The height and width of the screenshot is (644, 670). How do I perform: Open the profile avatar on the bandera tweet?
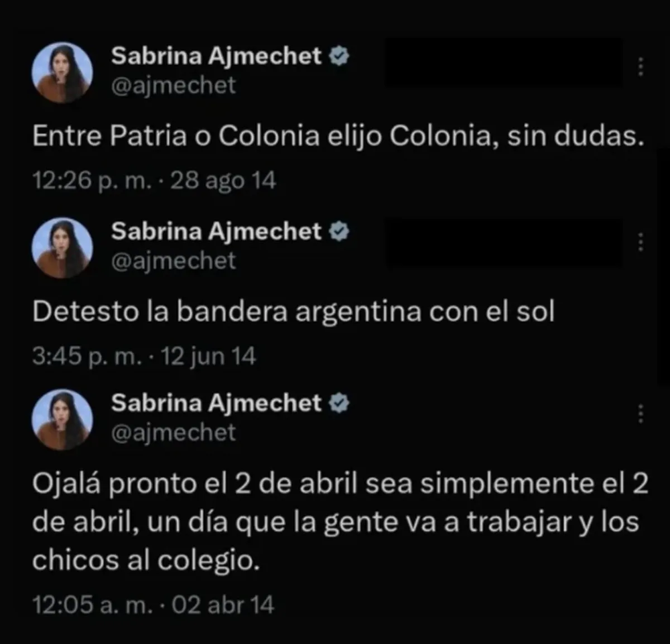pyautogui.click(x=62, y=247)
